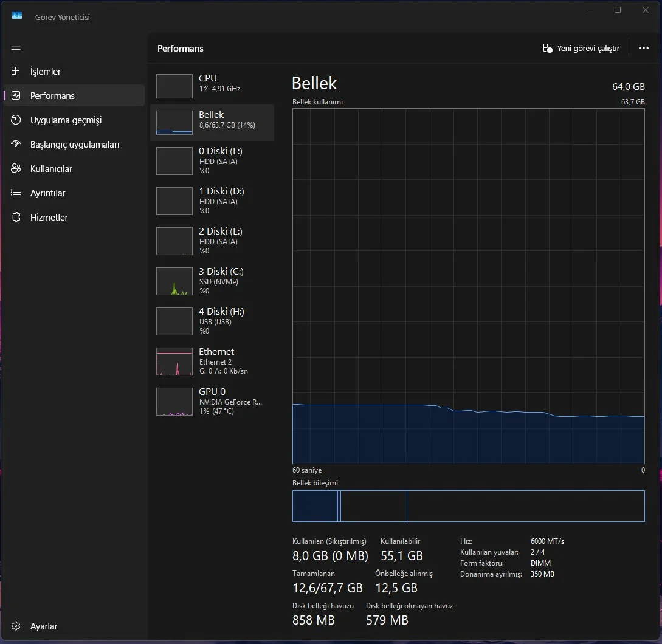
Task: Show 2 Diski (E:) performance
Action: pyautogui.click(x=212, y=241)
